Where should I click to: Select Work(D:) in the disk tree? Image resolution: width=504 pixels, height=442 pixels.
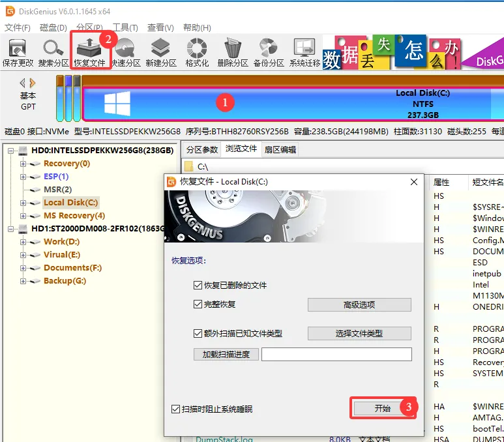61,242
